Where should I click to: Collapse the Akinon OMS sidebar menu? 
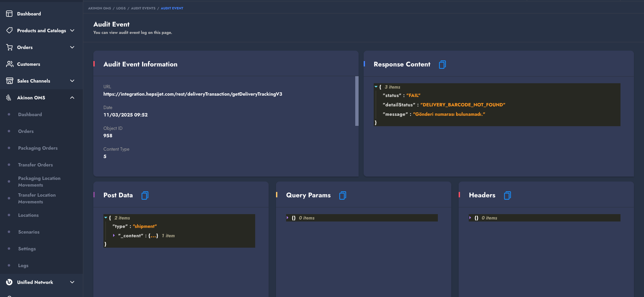(72, 98)
